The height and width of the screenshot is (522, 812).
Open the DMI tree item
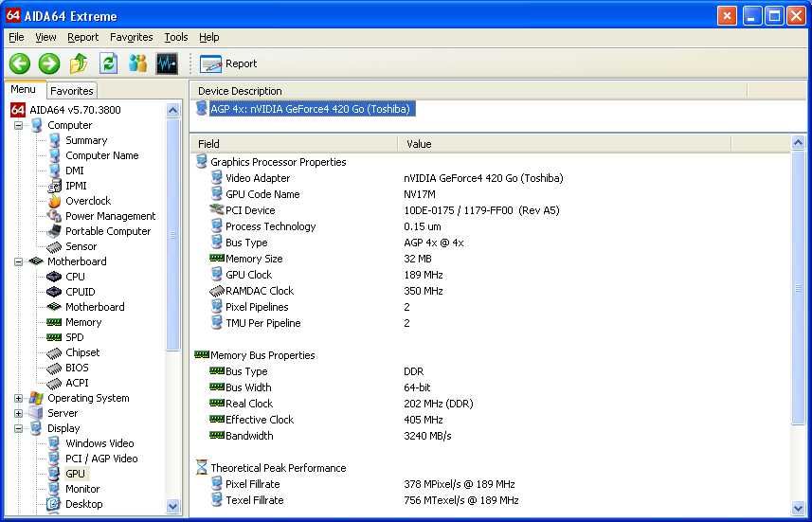[x=75, y=171]
